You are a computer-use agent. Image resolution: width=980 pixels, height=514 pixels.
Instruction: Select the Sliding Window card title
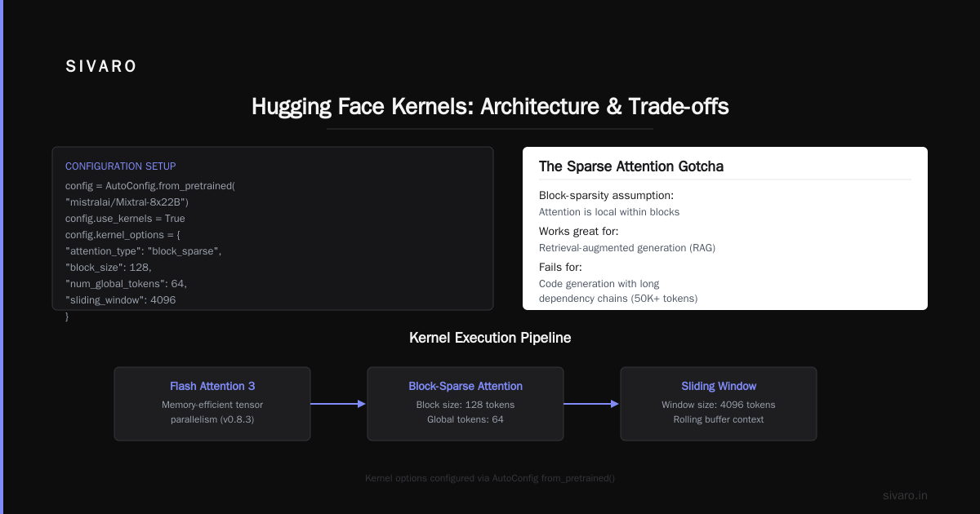[x=719, y=386]
